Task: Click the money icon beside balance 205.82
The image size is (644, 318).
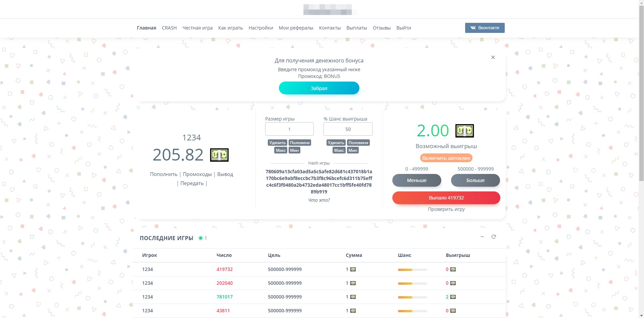Action: (x=219, y=155)
